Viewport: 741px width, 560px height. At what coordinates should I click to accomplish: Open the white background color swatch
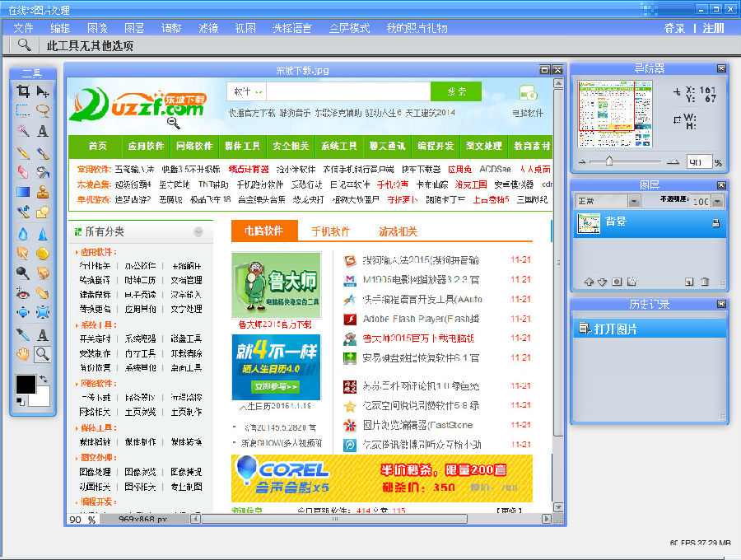click(x=43, y=399)
